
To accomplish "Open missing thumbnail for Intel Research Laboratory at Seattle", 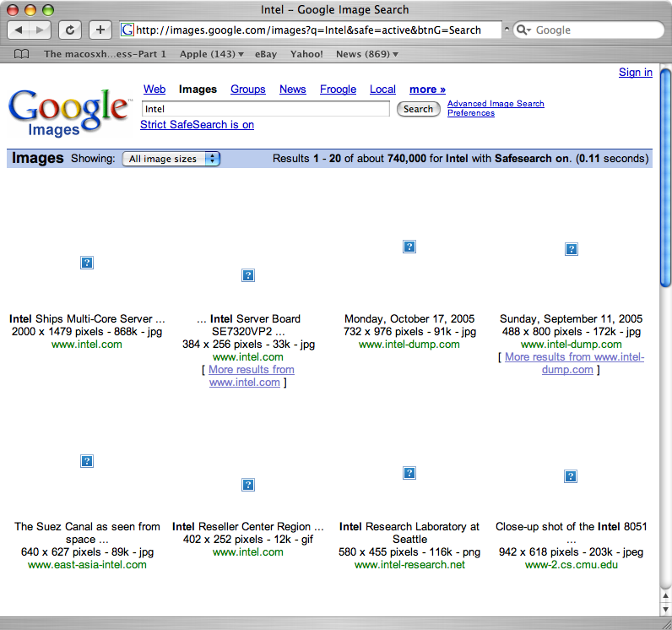I will (409, 473).
